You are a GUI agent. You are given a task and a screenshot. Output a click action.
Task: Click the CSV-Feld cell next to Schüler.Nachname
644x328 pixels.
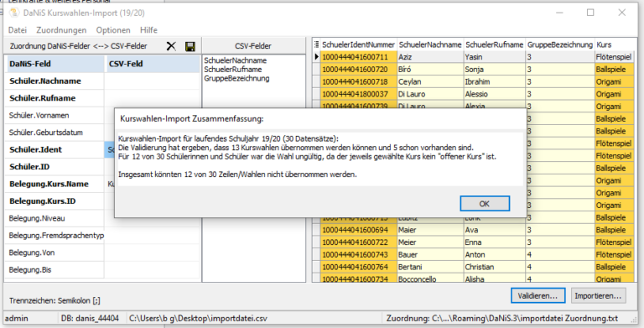tap(152, 81)
